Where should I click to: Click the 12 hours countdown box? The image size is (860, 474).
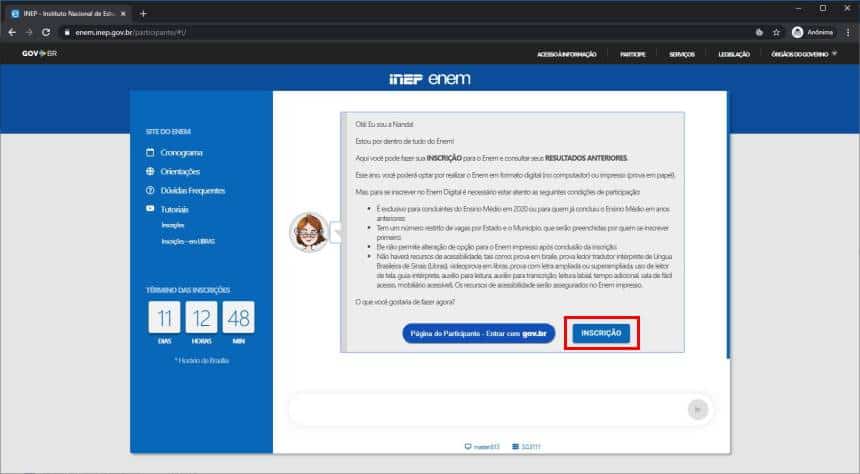pos(201,317)
